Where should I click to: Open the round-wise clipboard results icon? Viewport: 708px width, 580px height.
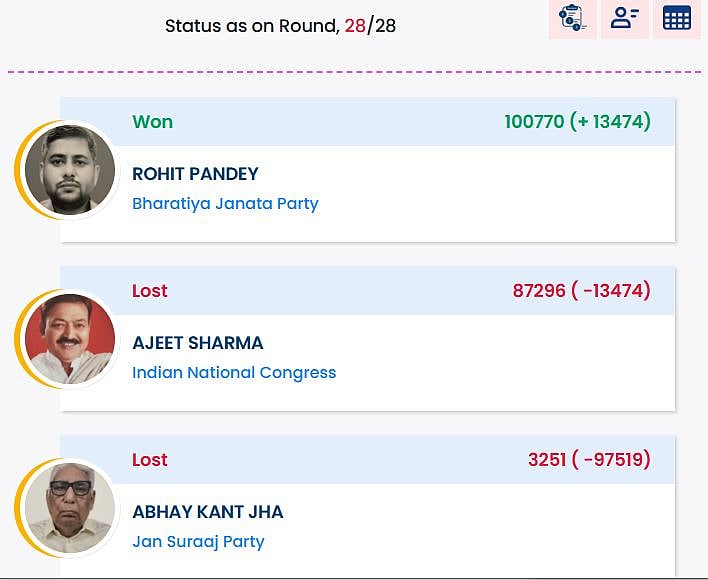(573, 18)
